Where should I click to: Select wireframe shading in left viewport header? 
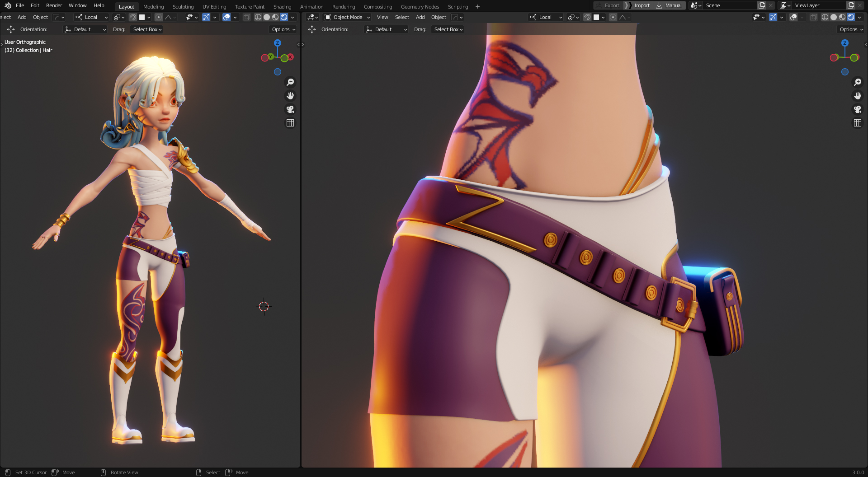[x=258, y=17]
